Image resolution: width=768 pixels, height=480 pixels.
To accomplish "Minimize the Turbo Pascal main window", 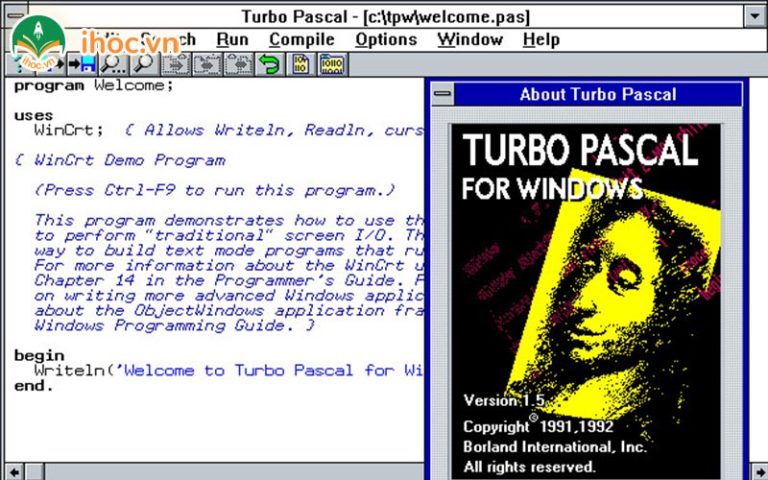I will coord(756,15).
